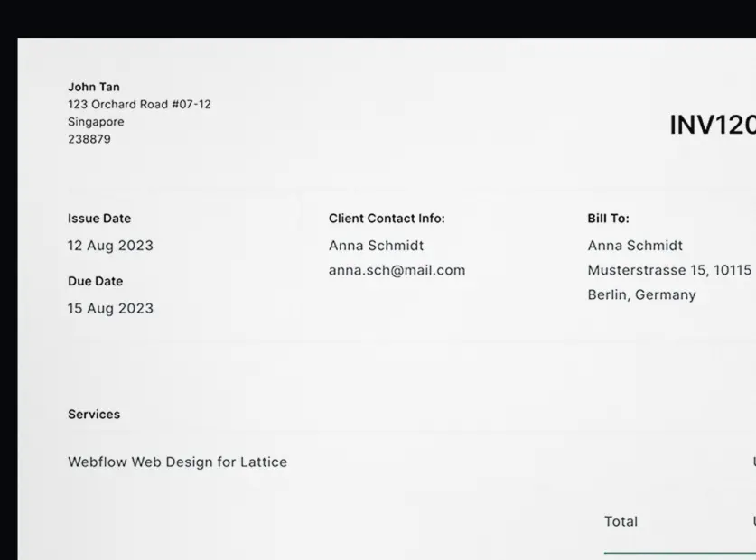Select Anna Schmidt under Bill To

pos(635,245)
